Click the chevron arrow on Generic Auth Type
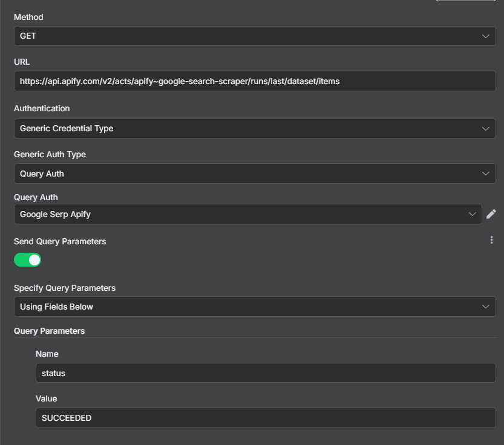The height and width of the screenshot is (445, 504). [485, 174]
